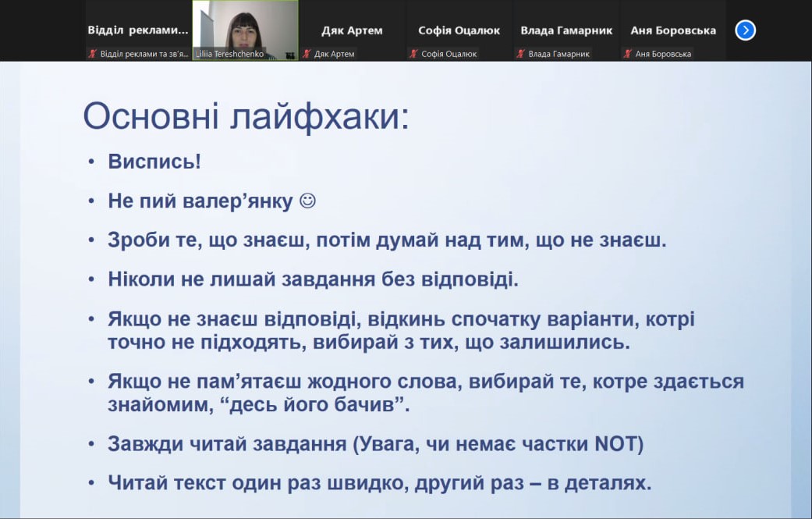Click the muted microphone icon for Дяк Артем
Image resolution: width=812 pixels, height=519 pixels.
click(307, 54)
